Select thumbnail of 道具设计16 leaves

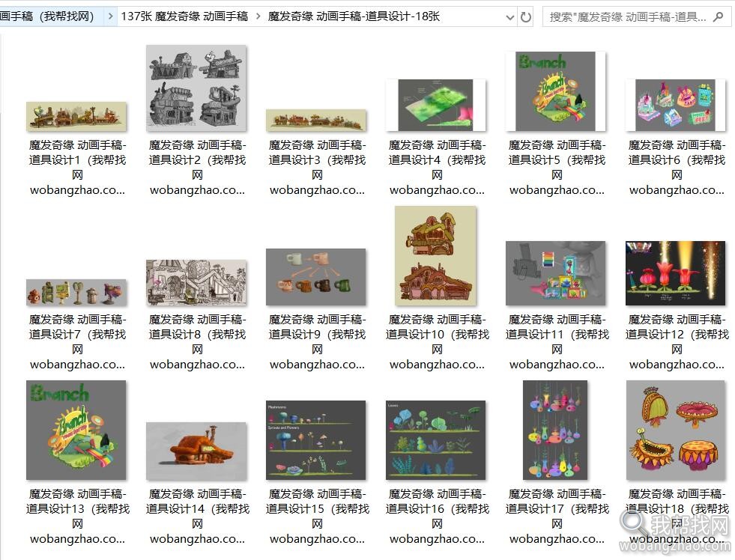(436, 440)
